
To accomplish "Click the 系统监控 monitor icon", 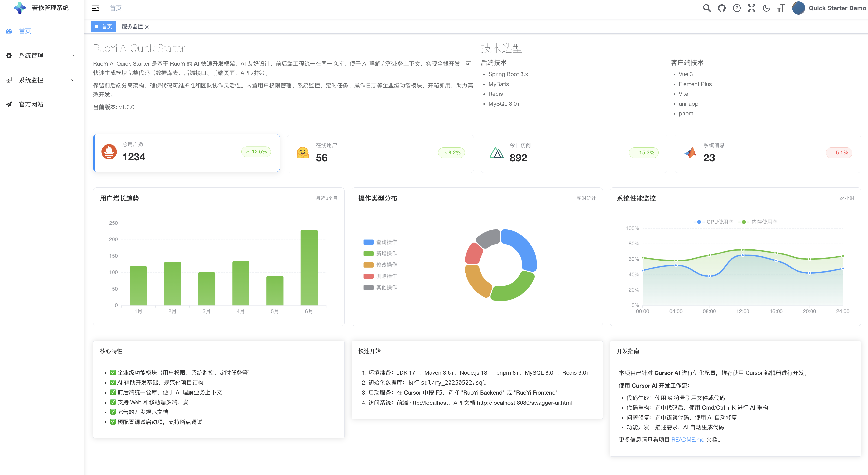I will (x=9, y=80).
